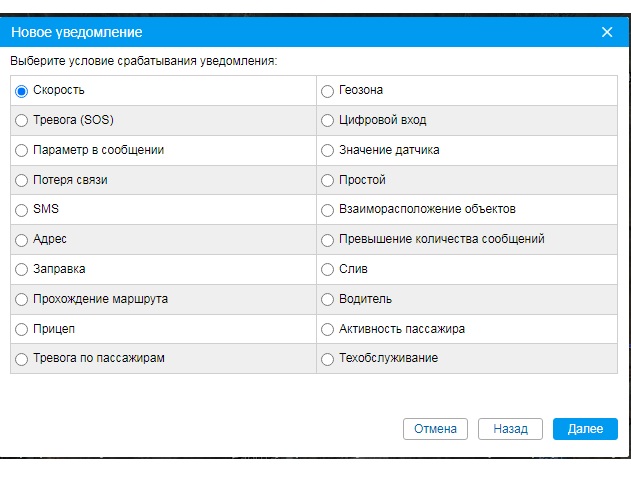Choose the Простой radio button
The image size is (631, 496).
coord(328,180)
